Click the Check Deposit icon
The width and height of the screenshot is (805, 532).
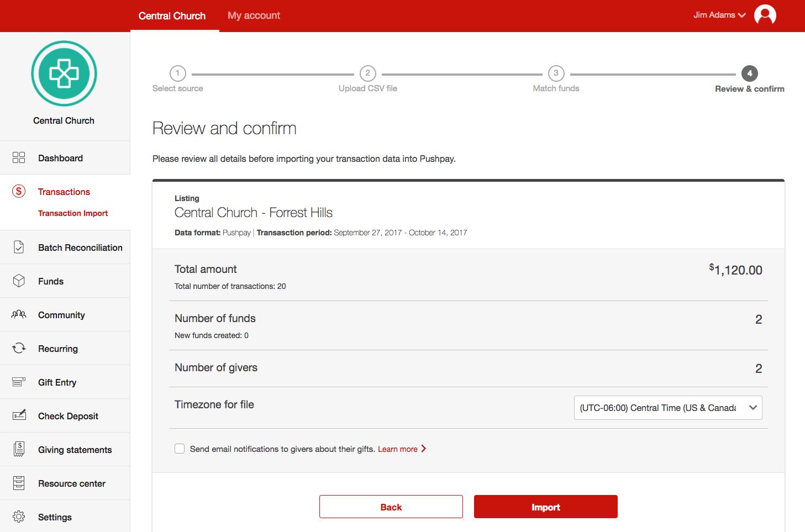(19, 415)
